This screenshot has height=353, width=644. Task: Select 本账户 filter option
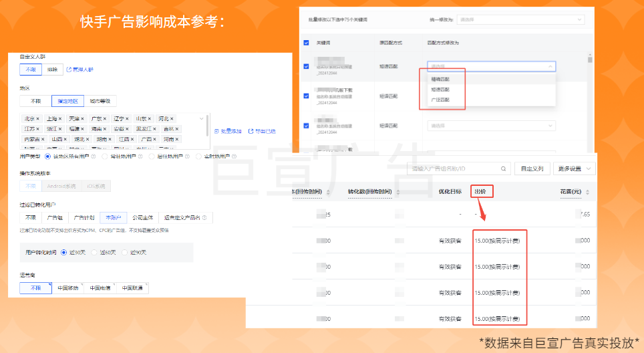click(x=114, y=218)
